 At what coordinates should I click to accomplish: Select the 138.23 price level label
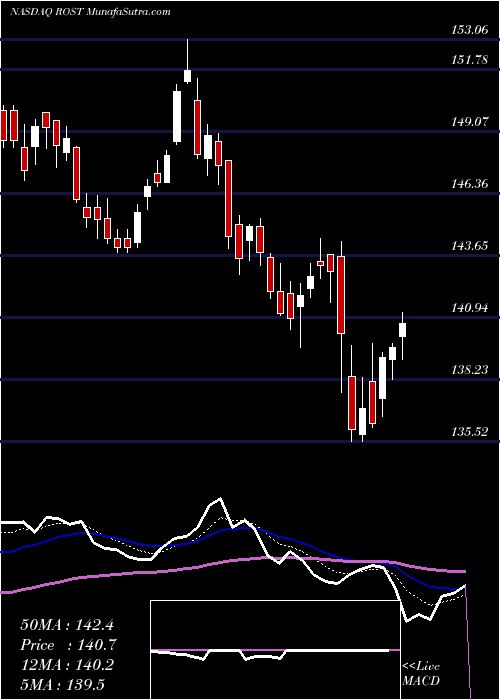click(470, 370)
